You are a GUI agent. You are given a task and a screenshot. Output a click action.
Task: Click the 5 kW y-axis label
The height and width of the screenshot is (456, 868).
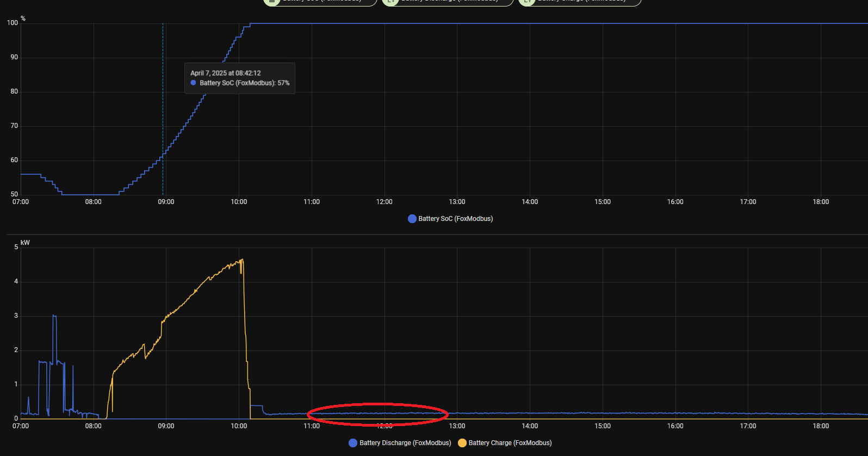point(16,247)
